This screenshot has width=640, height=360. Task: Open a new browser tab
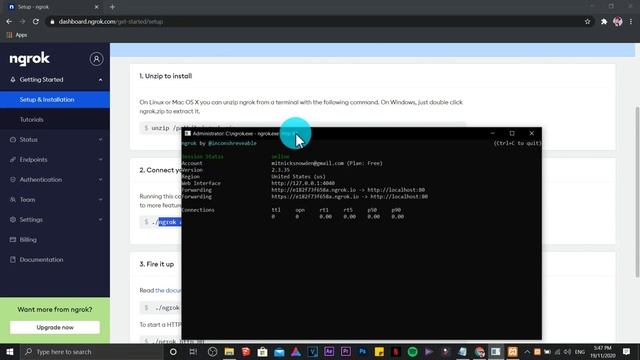112,7
